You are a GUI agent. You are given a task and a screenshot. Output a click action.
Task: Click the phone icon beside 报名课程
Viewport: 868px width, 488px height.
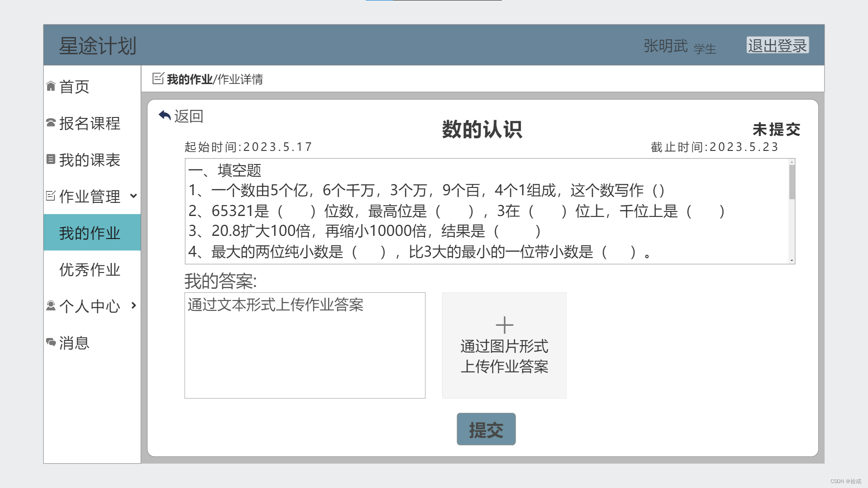pyautogui.click(x=51, y=122)
